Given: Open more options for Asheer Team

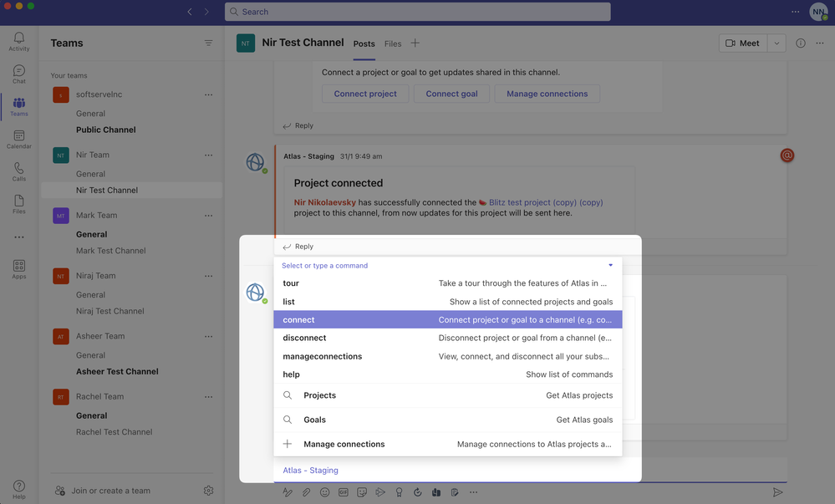Looking at the screenshot, I should pos(208,337).
